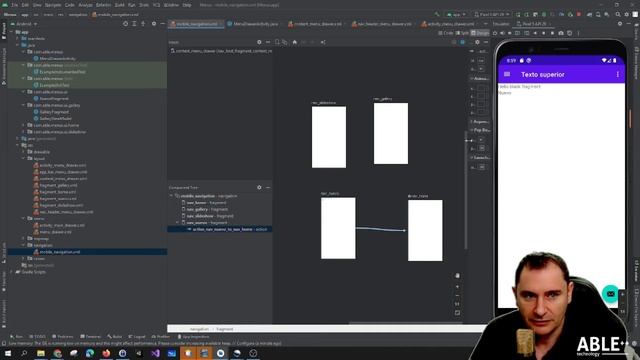Image resolution: width=640 pixels, height=360 pixels.
Task: Open IDE settings gear in main toolbar
Action: click(x=627, y=15)
